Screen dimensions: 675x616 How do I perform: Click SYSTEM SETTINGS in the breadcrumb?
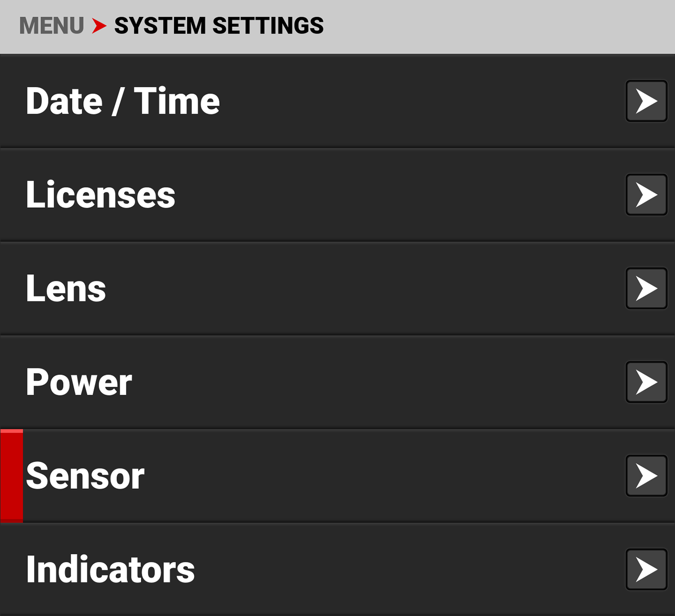(218, 26)
